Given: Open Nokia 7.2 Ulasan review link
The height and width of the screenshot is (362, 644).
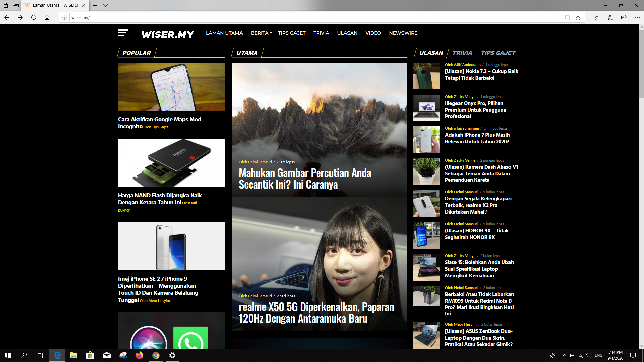Looking at the screenshot, I should [481, 75].
